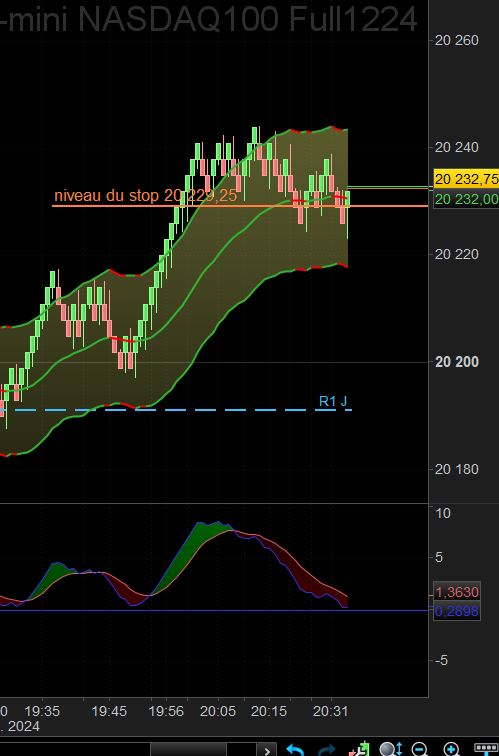499x756 pixels.
Task: Click the 20 240 price axis label
Action: point(457,147)
